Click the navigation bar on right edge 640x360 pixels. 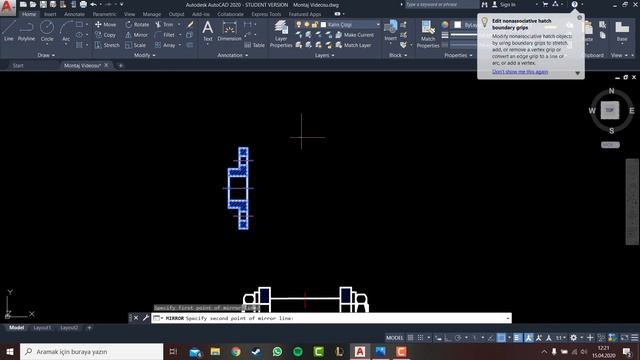pos(632,202)
